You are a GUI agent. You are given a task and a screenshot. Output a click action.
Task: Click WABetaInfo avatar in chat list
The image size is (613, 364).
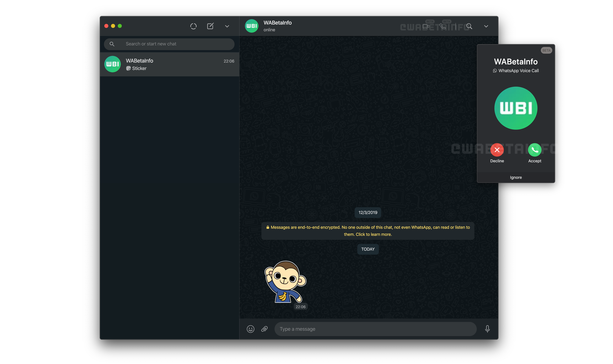(112, 64)
